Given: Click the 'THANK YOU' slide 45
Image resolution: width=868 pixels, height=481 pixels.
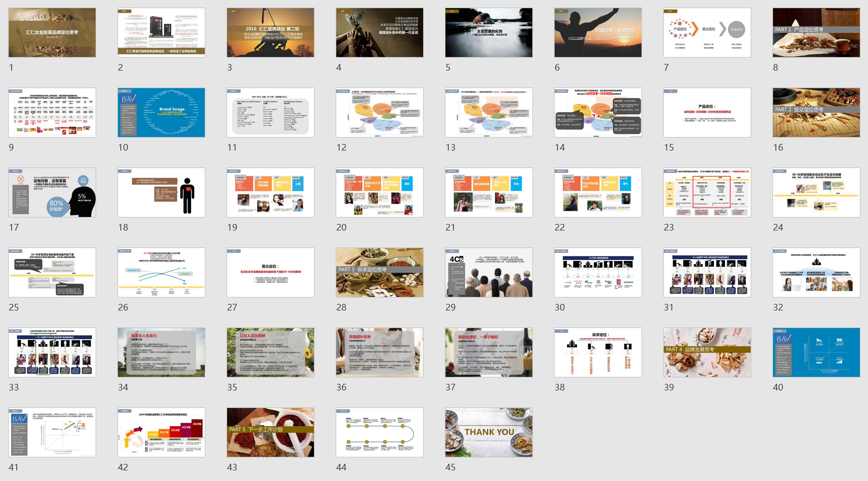Looking at the screenshot, I should [x=489, y=432].
